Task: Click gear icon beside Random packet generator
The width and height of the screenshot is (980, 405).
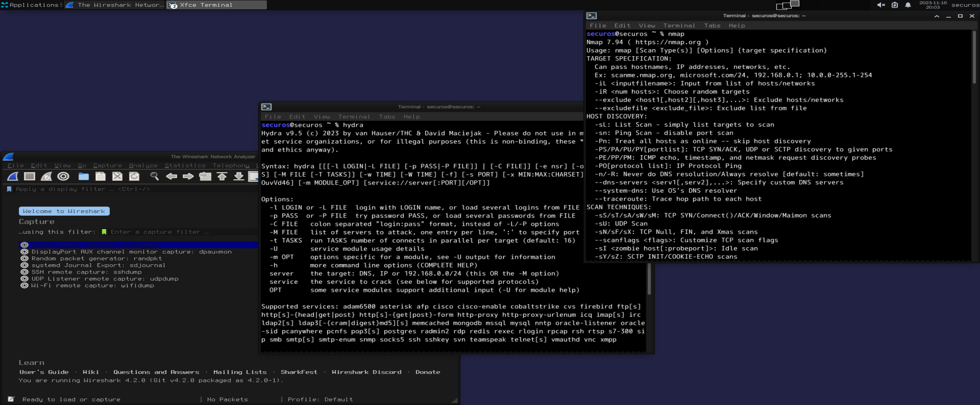Action: pyautogui.click(x=24, y=258)
